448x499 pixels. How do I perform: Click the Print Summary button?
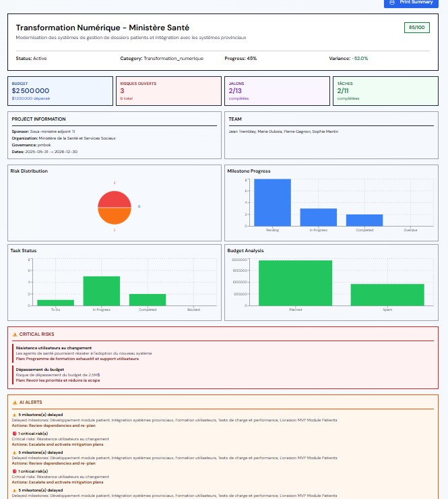411,3
